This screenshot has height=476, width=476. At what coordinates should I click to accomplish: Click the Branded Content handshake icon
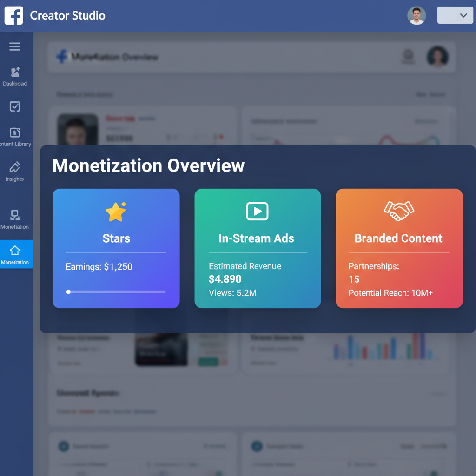(x=399, y=211)
